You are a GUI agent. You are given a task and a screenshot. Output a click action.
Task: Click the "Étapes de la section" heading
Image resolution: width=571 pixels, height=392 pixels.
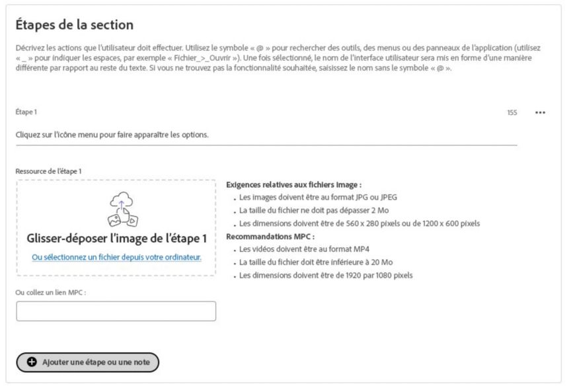point(74,25)
